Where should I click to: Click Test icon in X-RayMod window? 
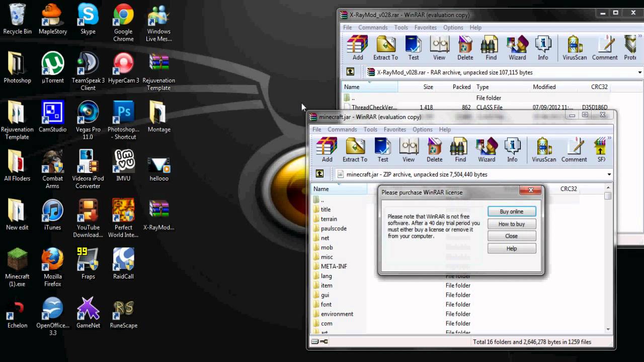pyautogui.click(x=414, y=48)
